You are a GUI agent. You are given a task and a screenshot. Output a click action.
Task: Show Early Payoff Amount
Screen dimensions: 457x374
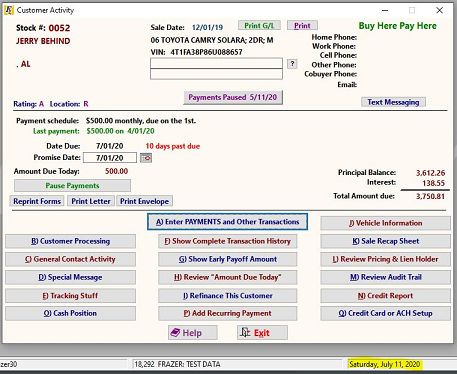click(x=227, y=259)
